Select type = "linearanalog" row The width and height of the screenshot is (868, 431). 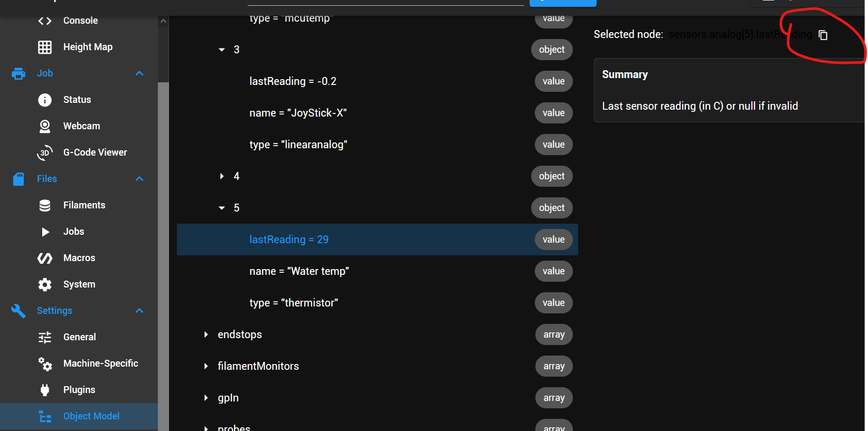pyautogui.click(x=378, y=145)
